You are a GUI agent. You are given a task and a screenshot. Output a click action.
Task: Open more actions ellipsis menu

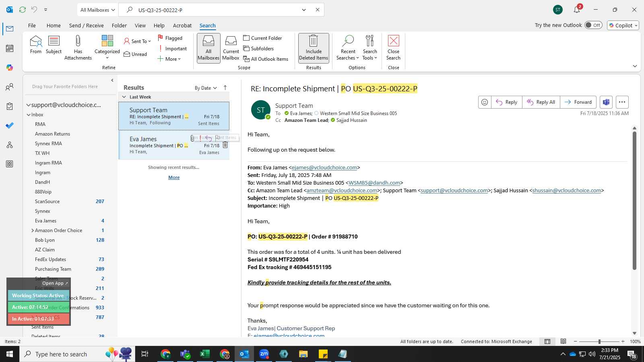pos(622,102)
